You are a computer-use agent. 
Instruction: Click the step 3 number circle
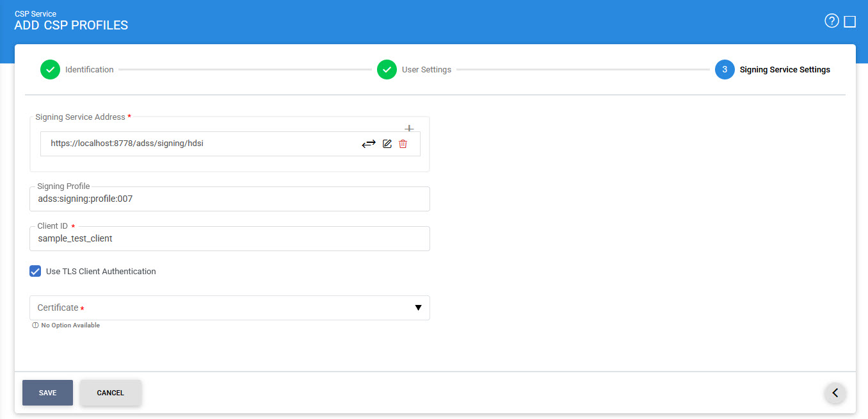click(725, 70)
